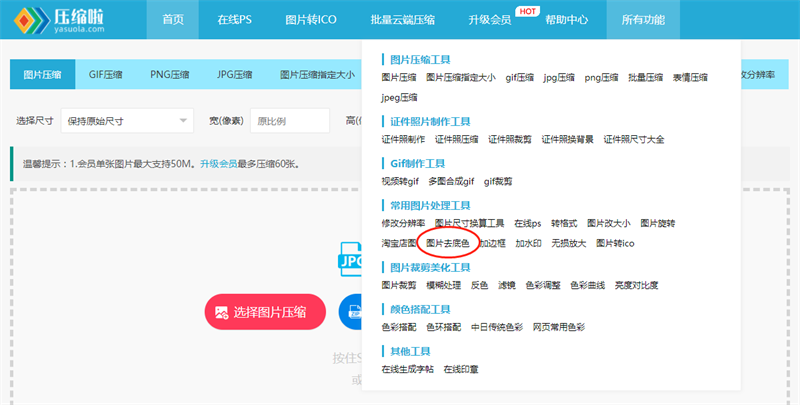Select the PNG压缩 tab
Screen dimensions: 800x405
(169, 74)
